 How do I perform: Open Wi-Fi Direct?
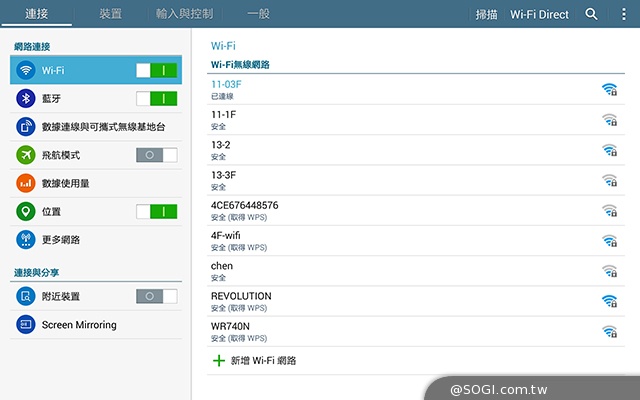(x=539, y=15)
